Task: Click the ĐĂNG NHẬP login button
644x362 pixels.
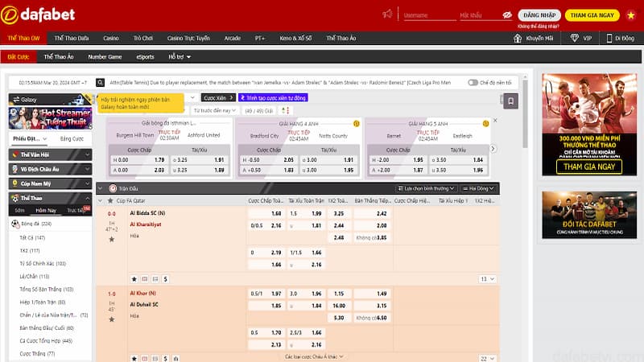Action: [539, 14]
